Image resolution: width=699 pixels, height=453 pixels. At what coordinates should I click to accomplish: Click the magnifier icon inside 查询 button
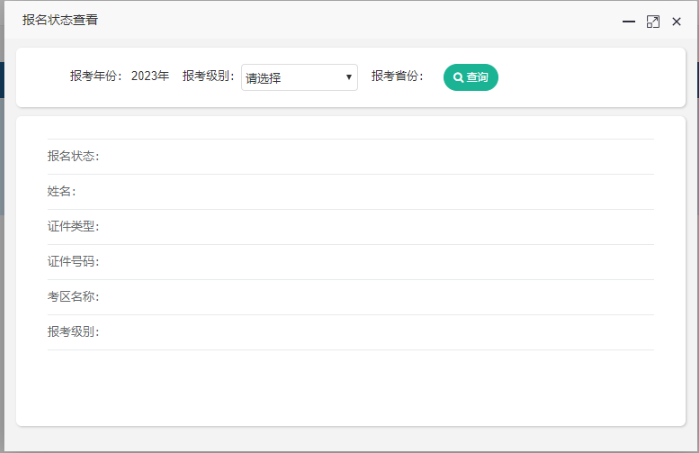point(458,77)
